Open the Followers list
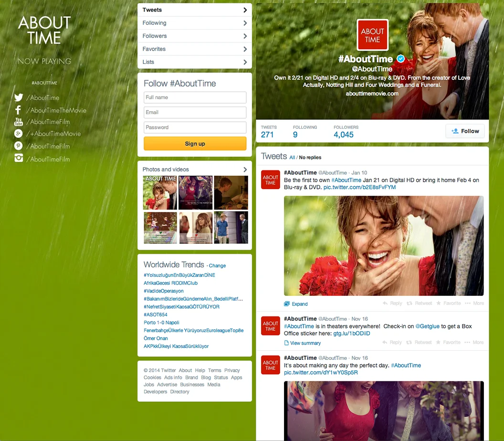This screenshot has width=504, height=441. [x=195, y=36]
